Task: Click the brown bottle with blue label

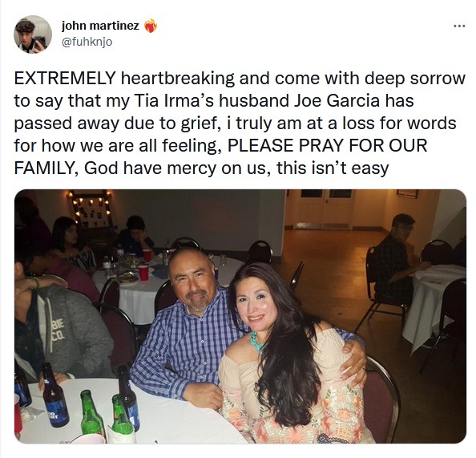Action: (55, 395)
